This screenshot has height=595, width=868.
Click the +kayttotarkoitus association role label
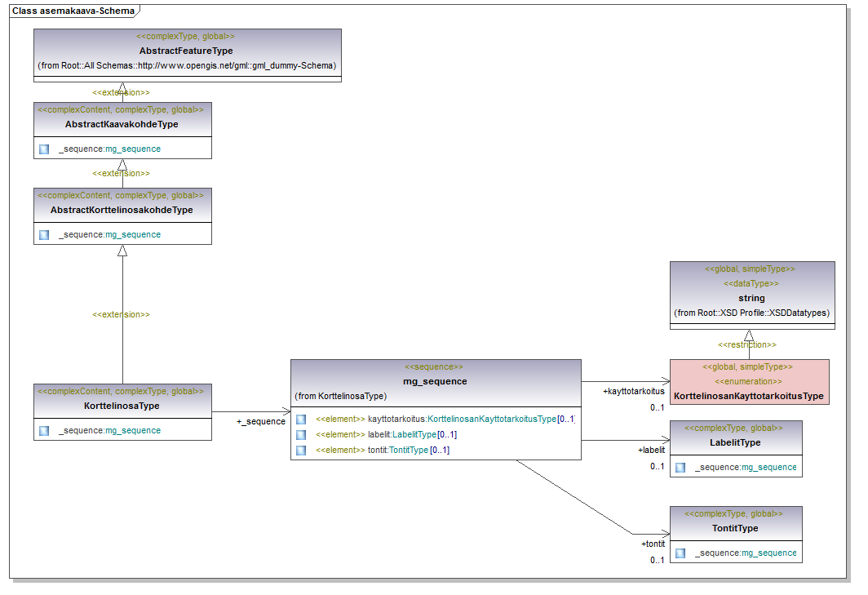click(x=634, y=392)
